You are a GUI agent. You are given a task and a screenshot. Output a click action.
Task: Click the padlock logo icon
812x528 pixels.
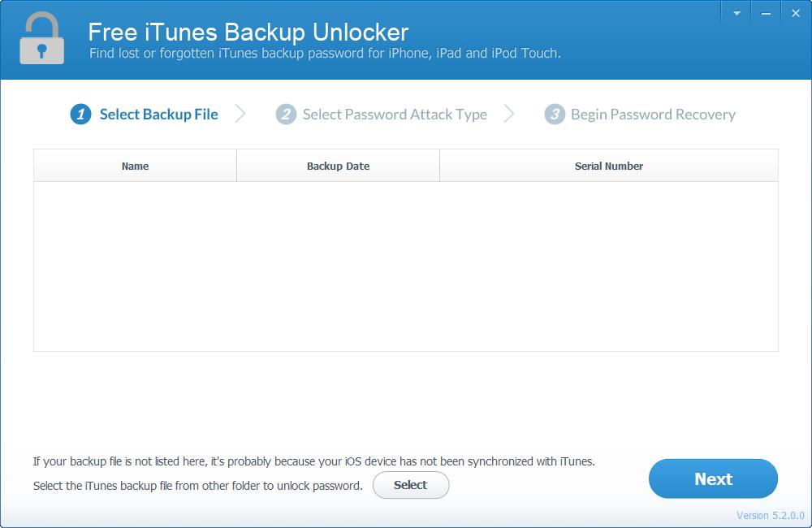pos(41,38)
